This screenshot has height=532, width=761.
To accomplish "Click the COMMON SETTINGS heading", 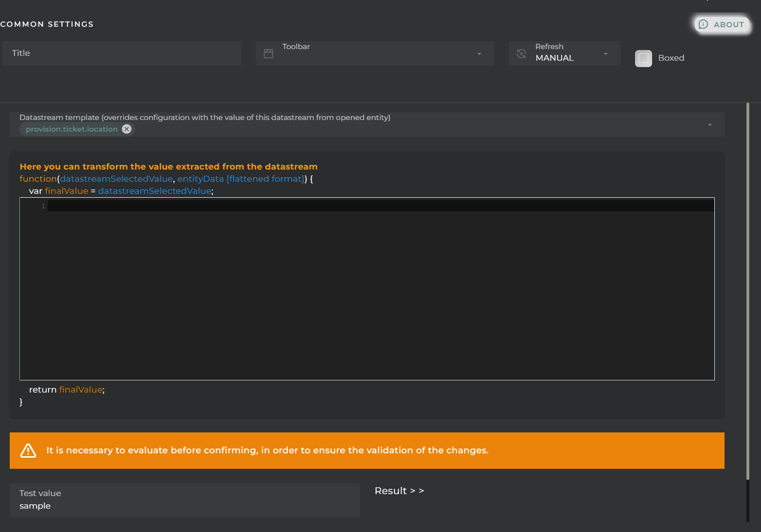I will click(x=47, y=24).
